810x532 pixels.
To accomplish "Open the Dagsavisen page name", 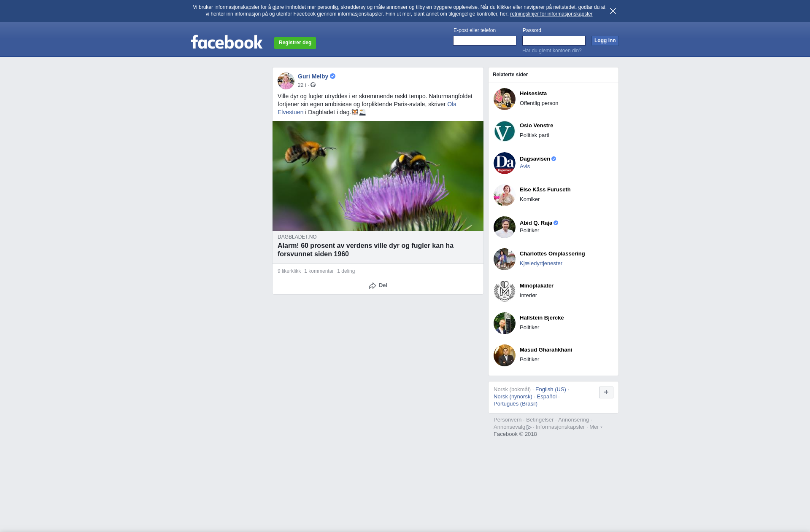I will (535, 159).
